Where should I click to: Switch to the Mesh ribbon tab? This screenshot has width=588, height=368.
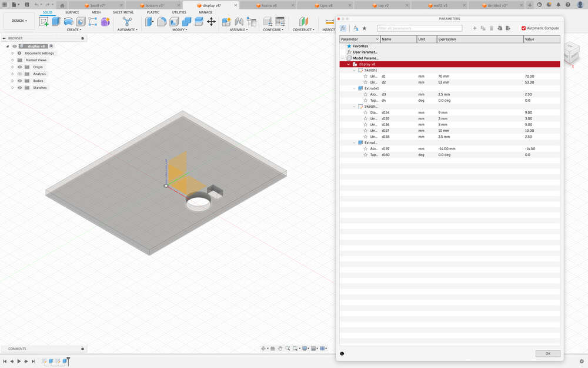tap(96, 12)
